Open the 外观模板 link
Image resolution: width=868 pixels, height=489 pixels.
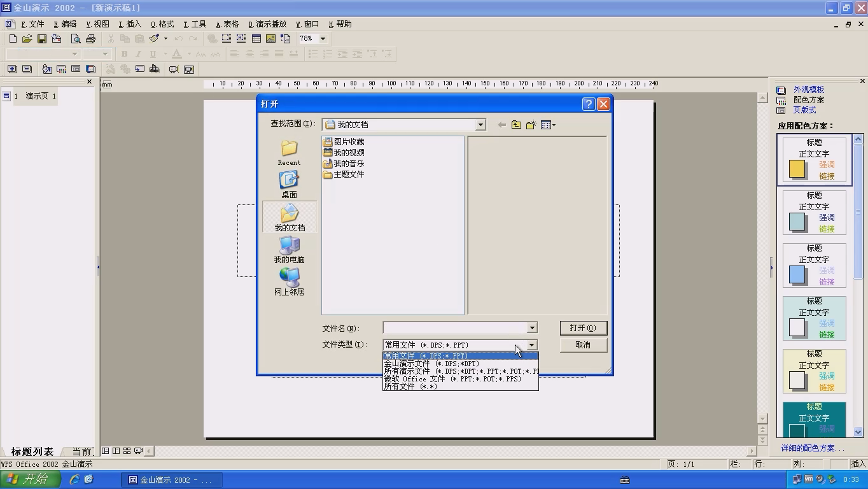point(809,90)
